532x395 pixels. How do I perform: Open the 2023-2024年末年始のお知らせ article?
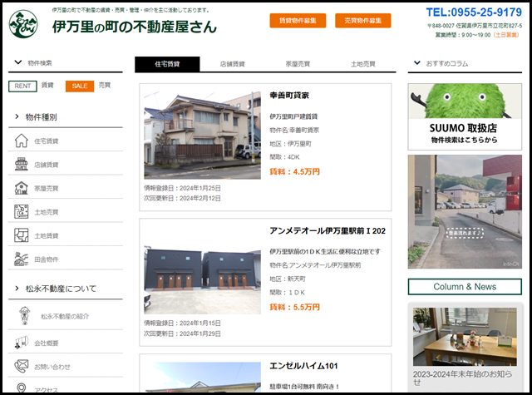462,378
